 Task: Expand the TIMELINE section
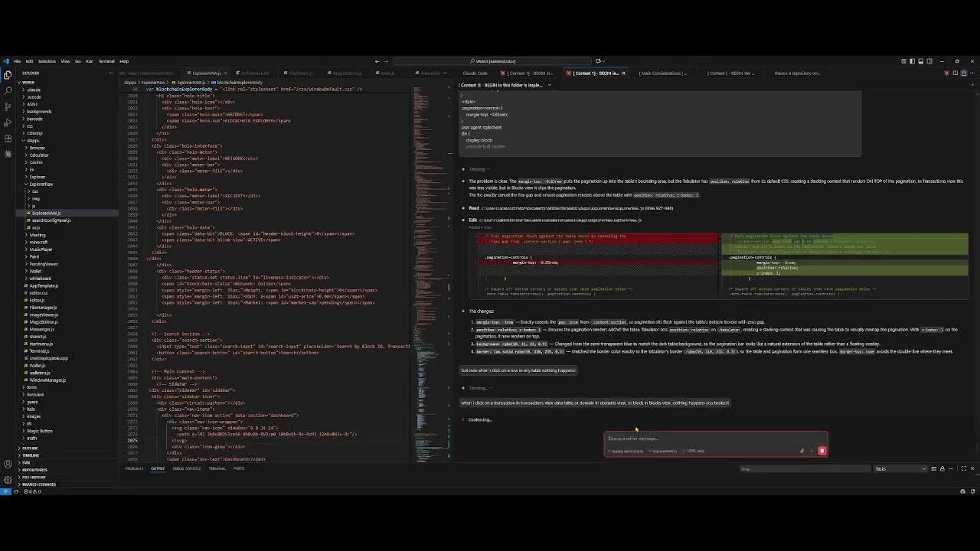(31, 455)
